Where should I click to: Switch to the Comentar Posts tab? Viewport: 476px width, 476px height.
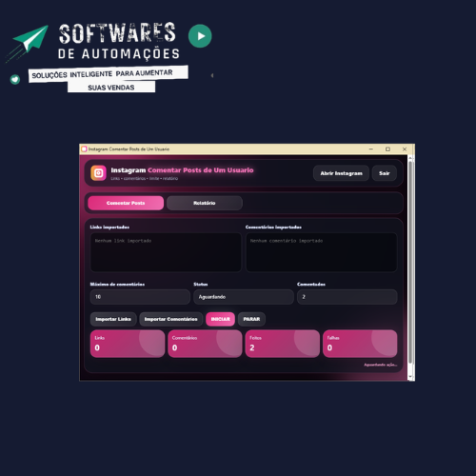point(126,203)
